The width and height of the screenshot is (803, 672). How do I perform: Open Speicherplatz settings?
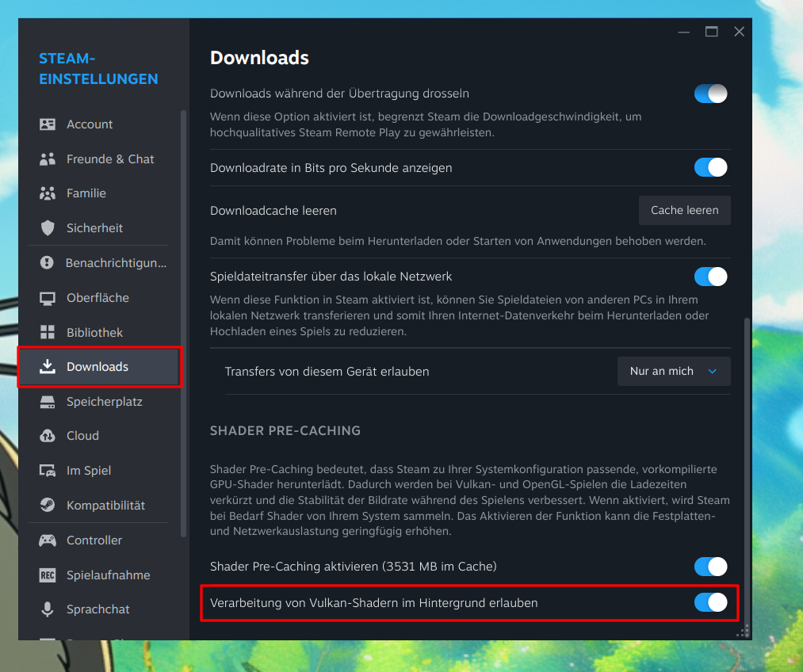pos(98,402)
